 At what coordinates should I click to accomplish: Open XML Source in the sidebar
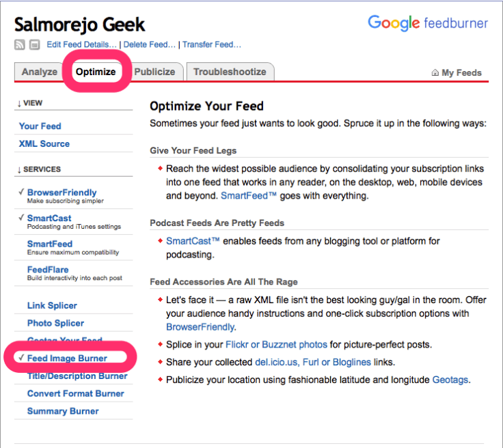pos(44,143)
